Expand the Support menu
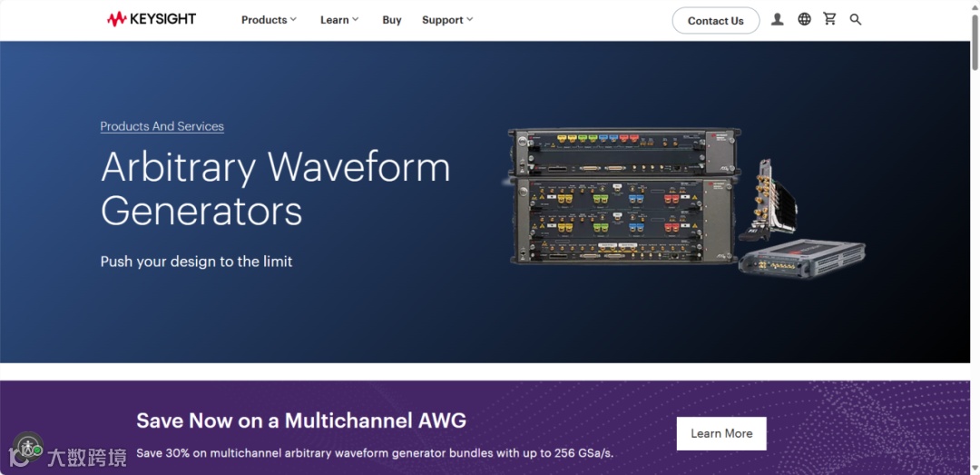Viewport: 980px width, 475px height. coord(447,20)
